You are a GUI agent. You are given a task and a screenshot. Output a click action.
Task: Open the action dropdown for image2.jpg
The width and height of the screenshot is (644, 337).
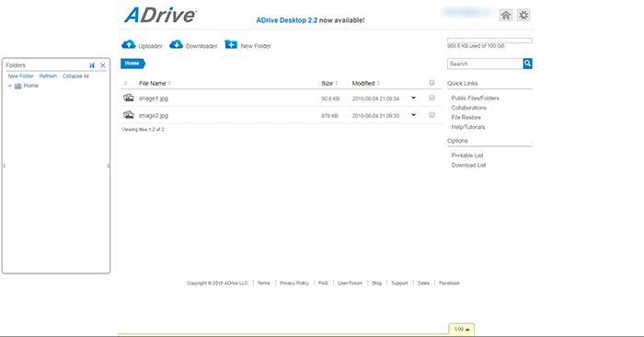[x=414, y=115]
